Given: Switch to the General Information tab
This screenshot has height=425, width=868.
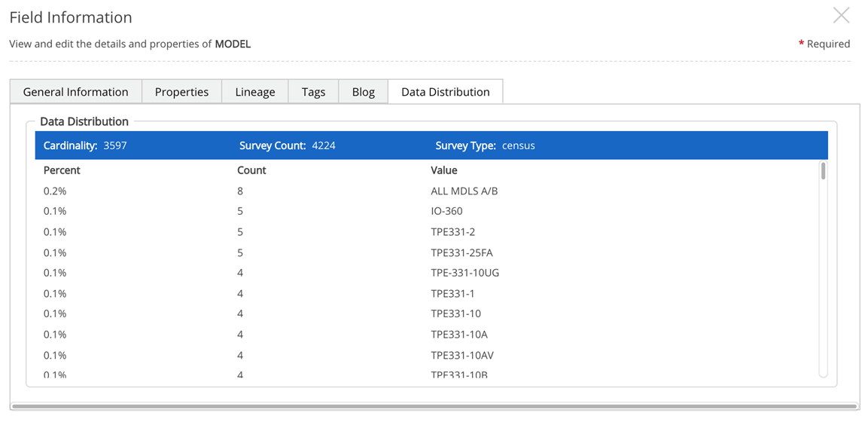Looking at the screenshot, I should (75, 92).
